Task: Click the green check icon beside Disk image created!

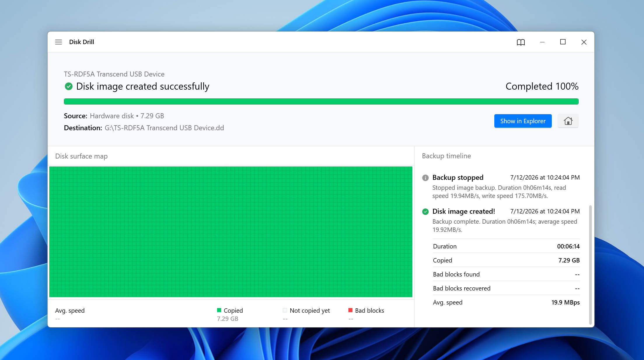Action: (425, 211)
